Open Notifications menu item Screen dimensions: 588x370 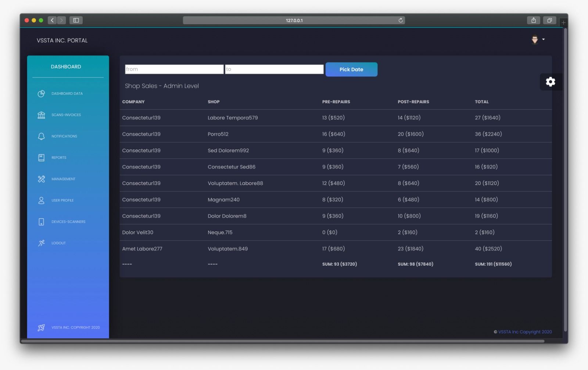(x=64, y=136)
